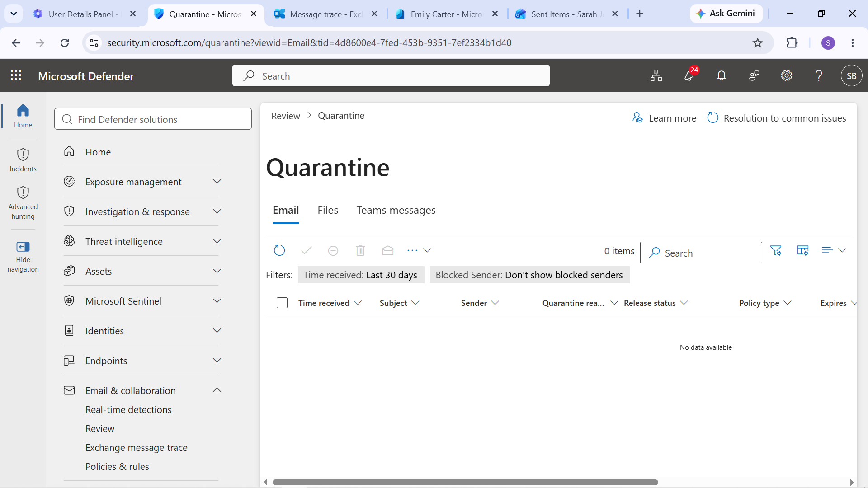Screen dimensions: 868x488
Task: Sort by Time received column
Action: (330, 303)
